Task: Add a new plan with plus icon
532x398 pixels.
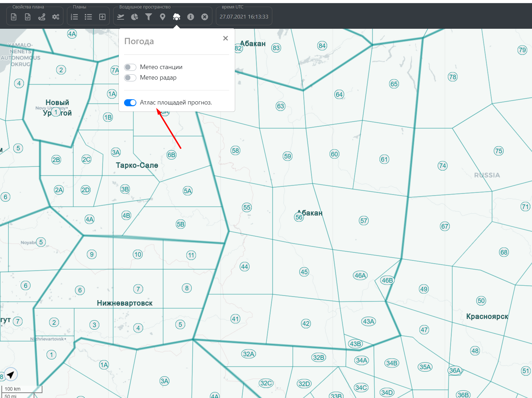Action: click(102, 17)
